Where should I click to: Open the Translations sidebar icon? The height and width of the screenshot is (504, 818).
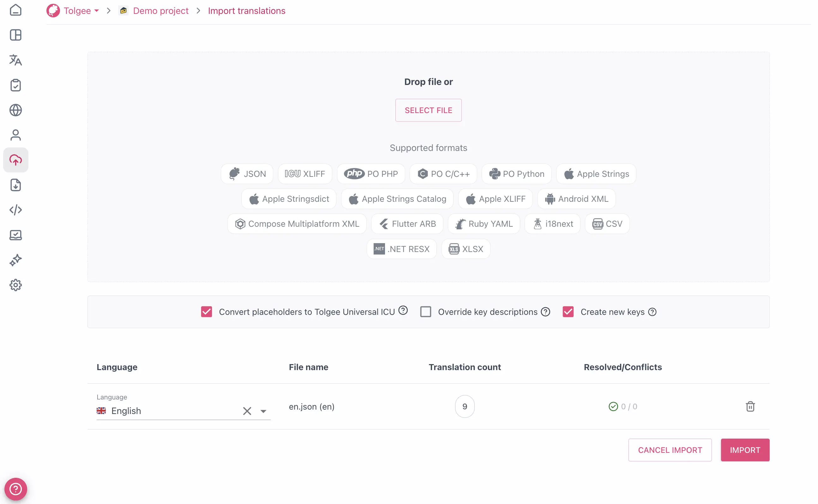(x=15, y=60)
